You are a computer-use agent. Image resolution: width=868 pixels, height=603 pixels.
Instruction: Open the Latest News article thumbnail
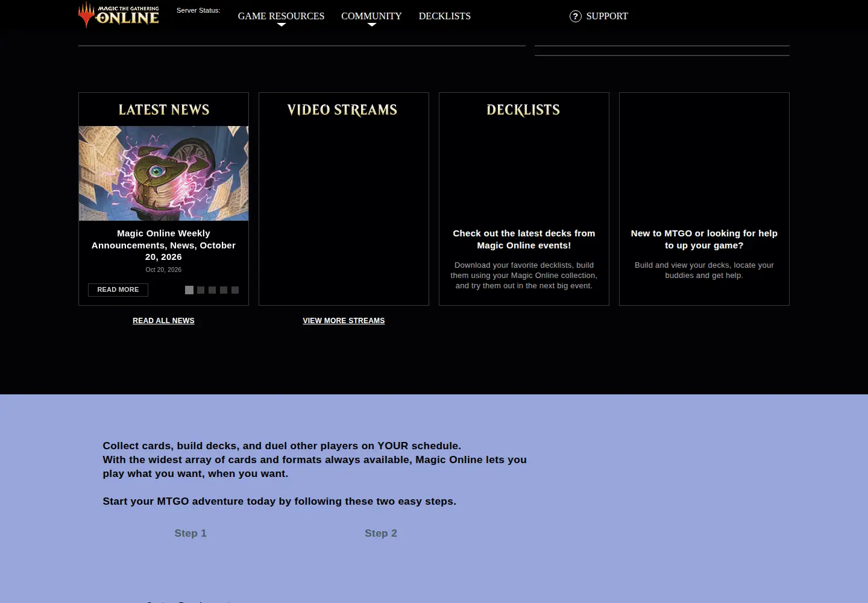(163, 173)
